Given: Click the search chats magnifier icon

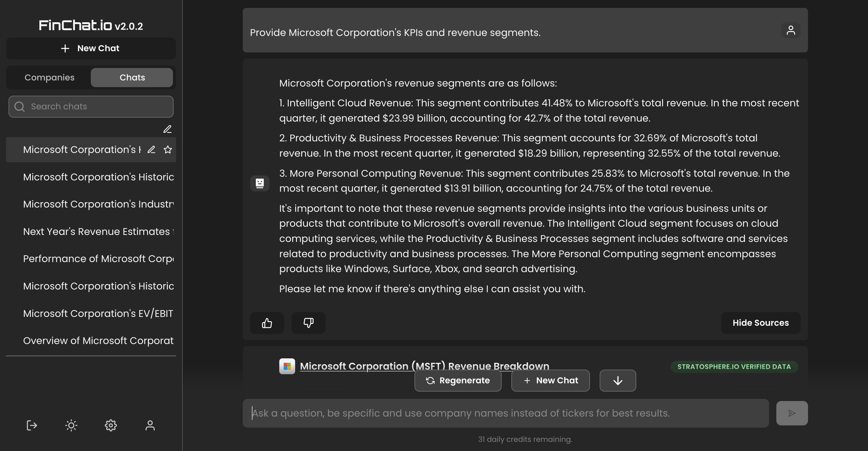Looking at the screenshot, I should 19,106.
